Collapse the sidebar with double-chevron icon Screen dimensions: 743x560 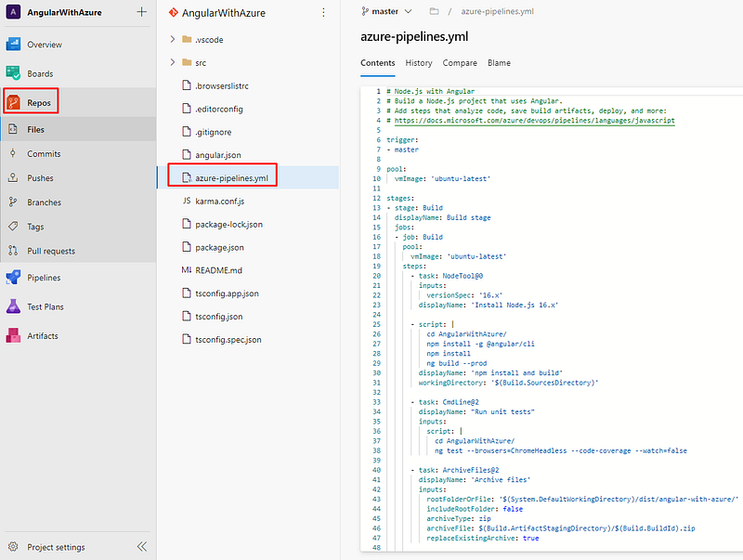(x=142, y=547)
